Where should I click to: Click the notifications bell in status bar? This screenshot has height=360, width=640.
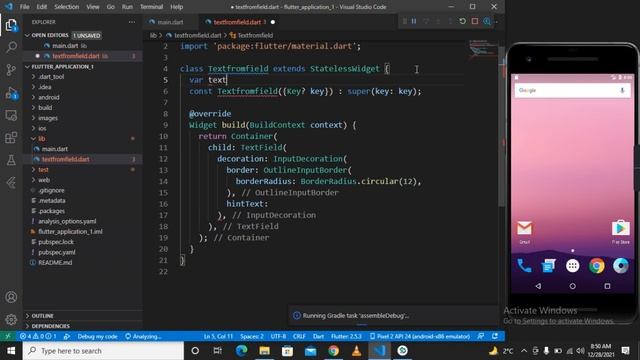495,336
